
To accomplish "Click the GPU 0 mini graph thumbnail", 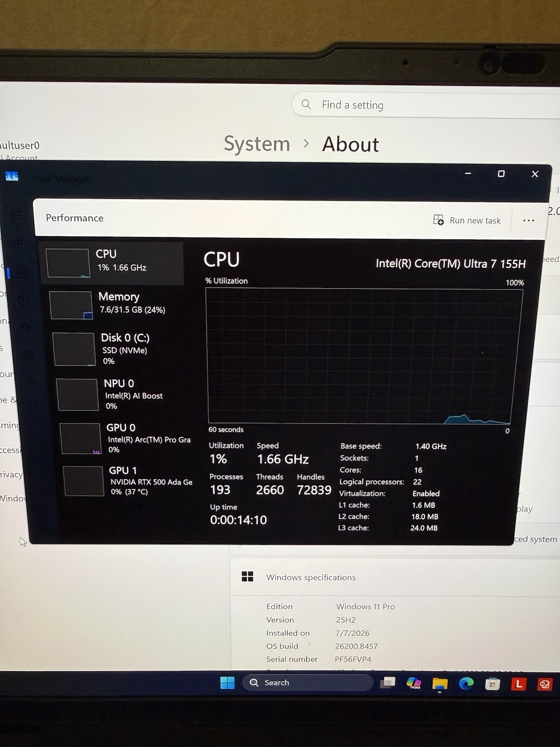I will pyautogui.click(x=81, y=438).
